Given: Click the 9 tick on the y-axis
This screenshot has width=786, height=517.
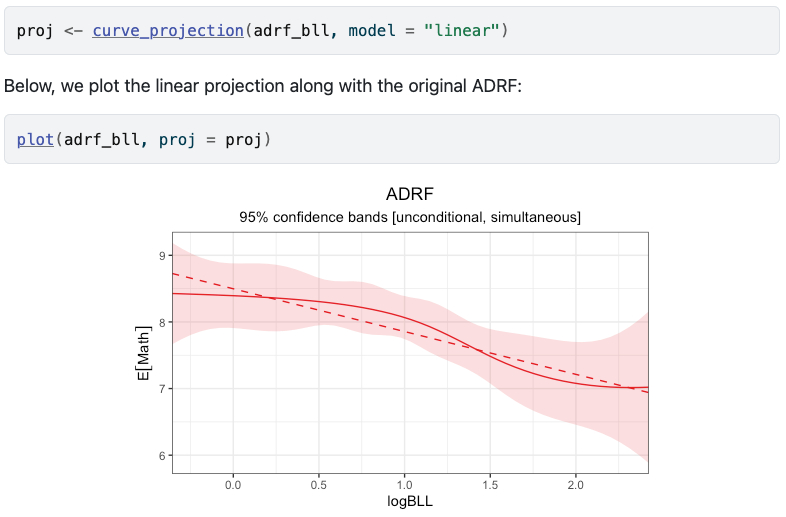Looking at the screenshot, I should coord(161,256).
